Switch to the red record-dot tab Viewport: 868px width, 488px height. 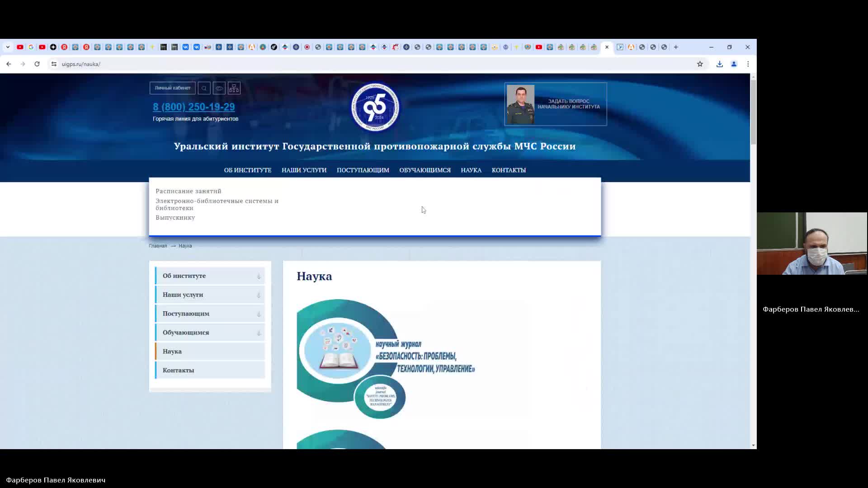(307, 47)
